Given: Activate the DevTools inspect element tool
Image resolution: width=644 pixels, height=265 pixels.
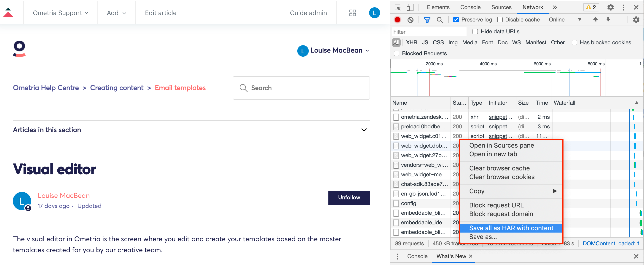Looking at the screenshot, I should pyautogui.click(x=397, y=7).
